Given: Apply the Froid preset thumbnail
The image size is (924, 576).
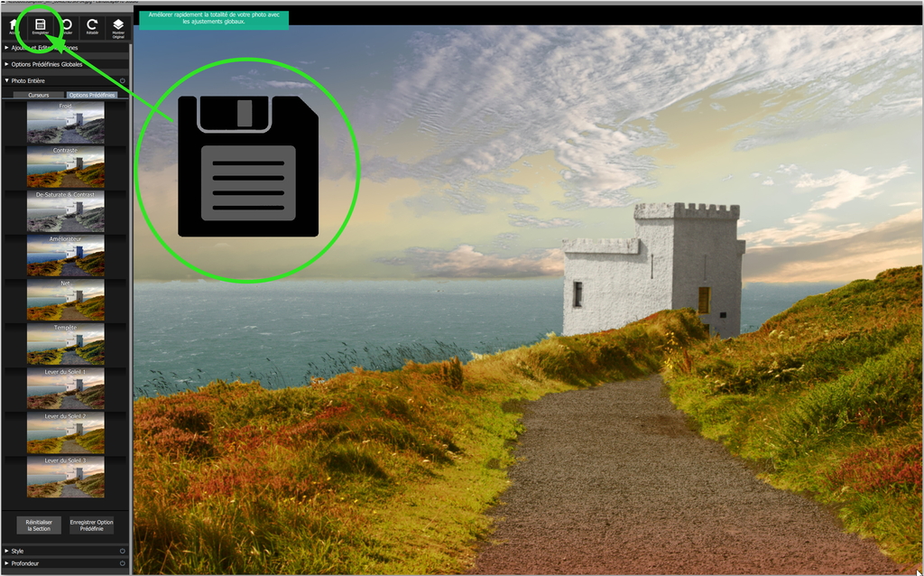Looking at the screenshot, I should click(x=65, y=124).
